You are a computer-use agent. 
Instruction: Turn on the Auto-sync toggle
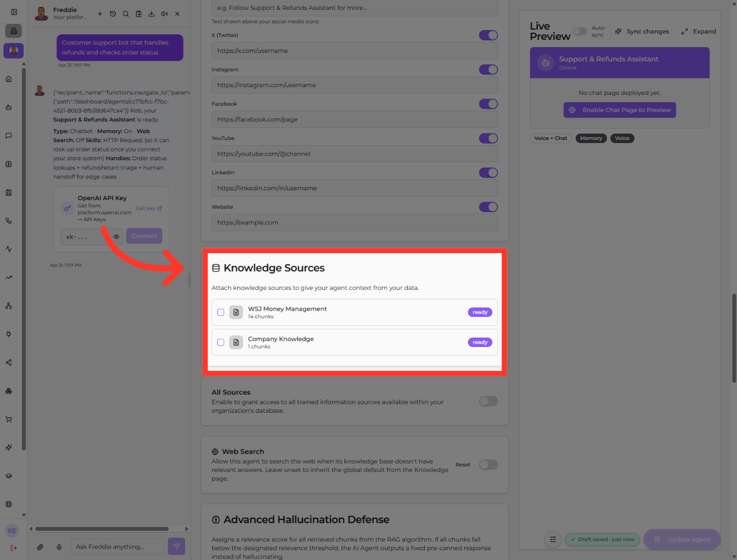pyautogui.click(x=580, y=32)
